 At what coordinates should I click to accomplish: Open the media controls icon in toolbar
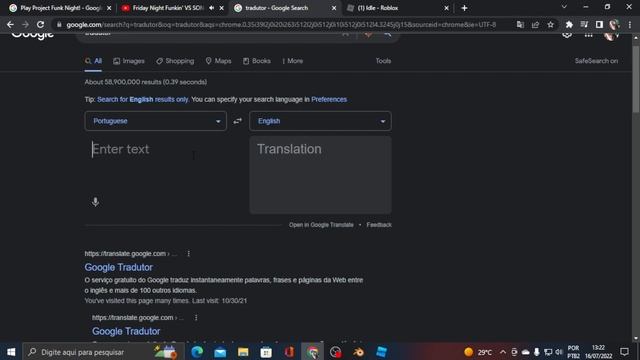point(584,24)
